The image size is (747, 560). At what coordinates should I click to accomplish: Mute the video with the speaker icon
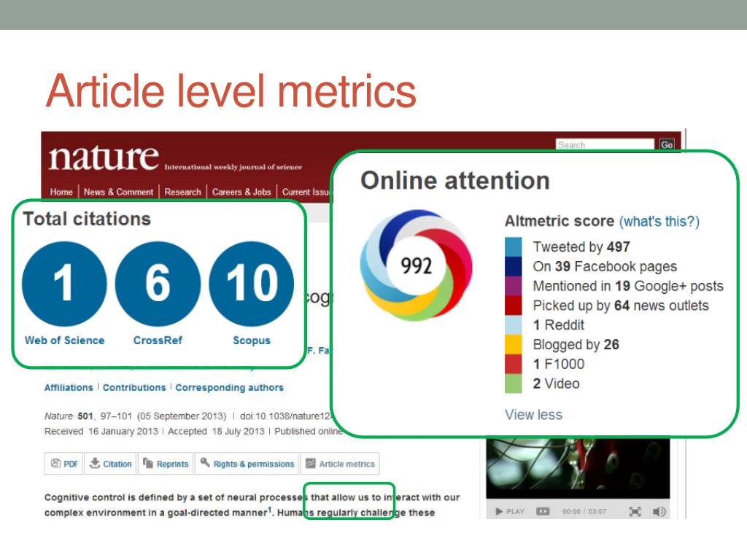[x=659, y=511]
